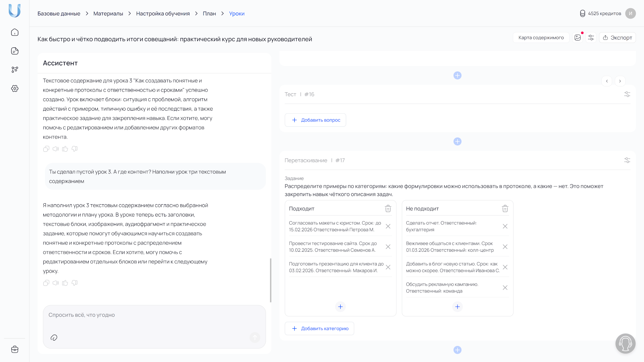The height and width of the screenshot is (362, 644).
Task: Click the attachment icon in chat input
Action: pyautogui.click(x=54, y=337)
